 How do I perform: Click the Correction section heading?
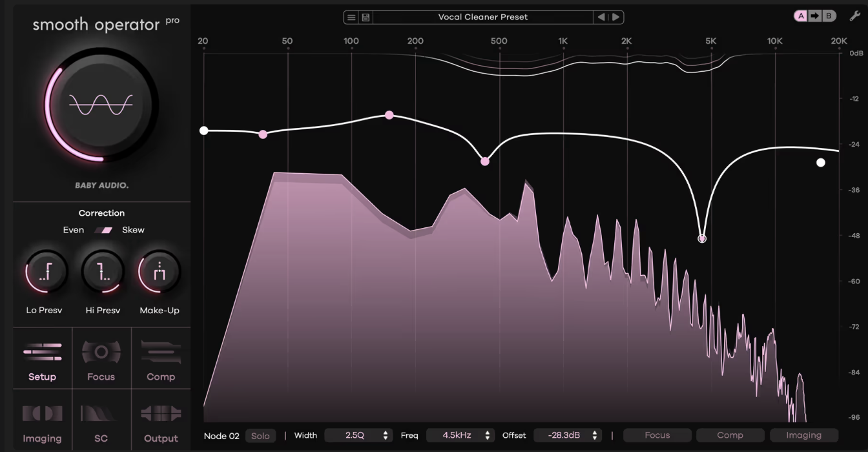click(x=102, y=213)
